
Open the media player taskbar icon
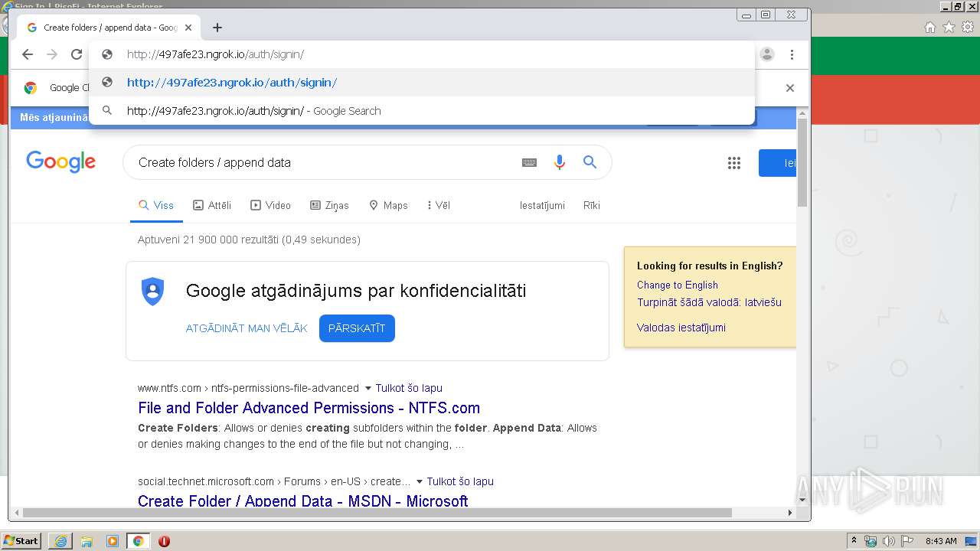113,541
